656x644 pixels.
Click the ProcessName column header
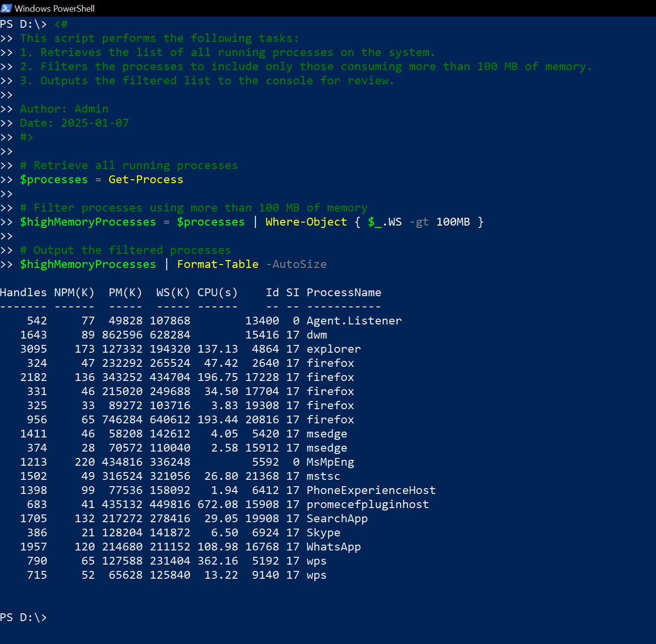point(344,292)
